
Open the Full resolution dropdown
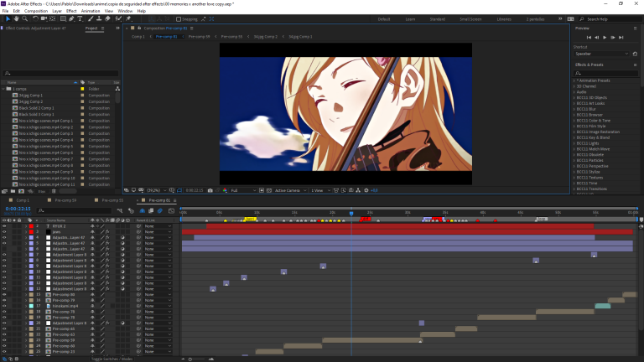(x=243, y=190)
